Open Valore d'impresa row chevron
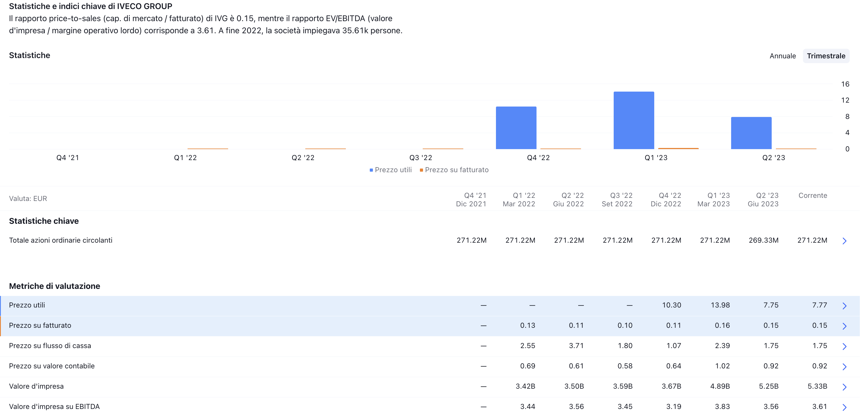 pyautogui.click(x=844, y=387)
